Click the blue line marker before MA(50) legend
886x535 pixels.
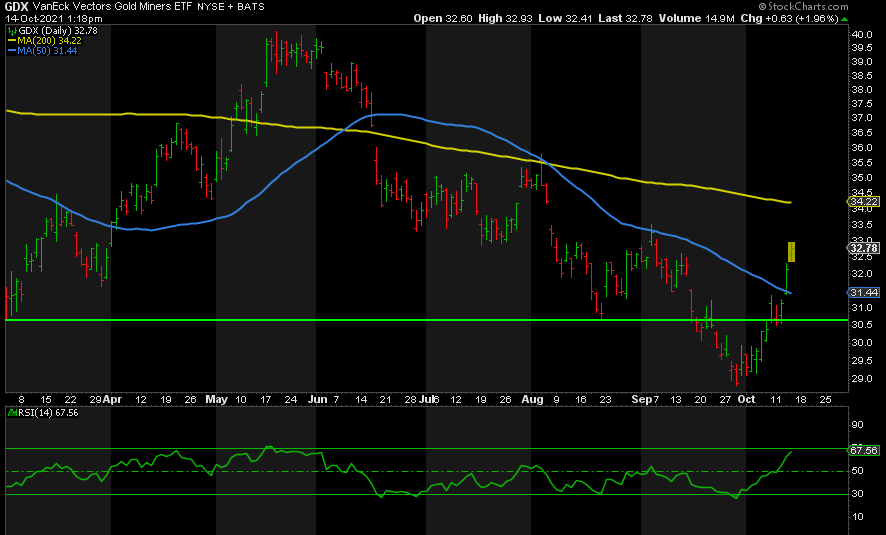coord(12,51)
